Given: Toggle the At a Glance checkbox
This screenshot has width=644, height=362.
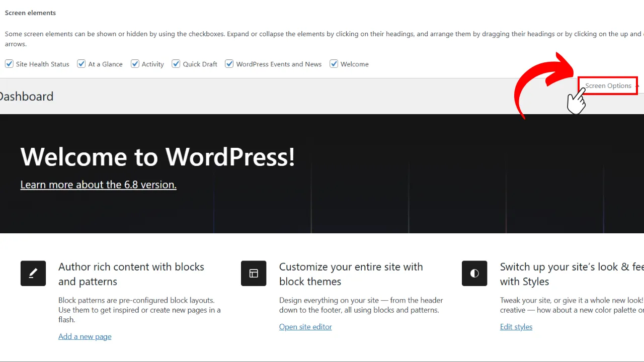Looking at the screenshot, I should pos(82,64).
